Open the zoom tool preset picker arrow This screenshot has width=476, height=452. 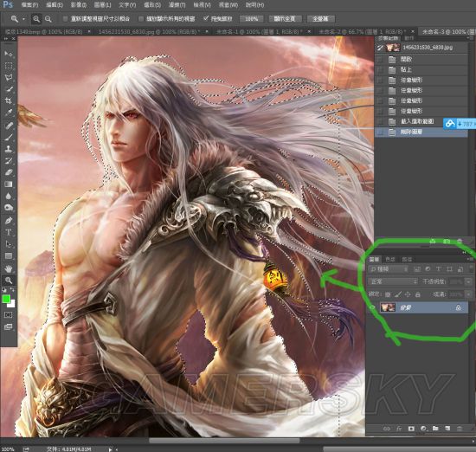23,19
